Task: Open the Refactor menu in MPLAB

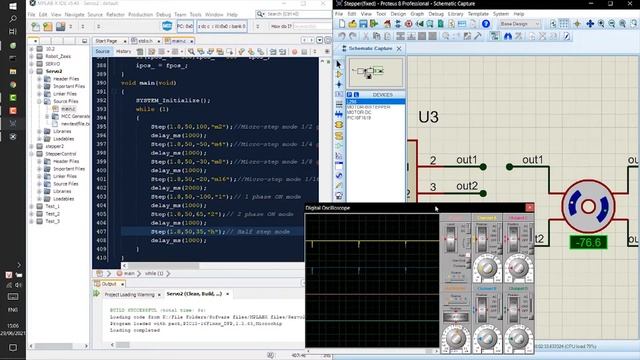Action: [x=116, y=14]
